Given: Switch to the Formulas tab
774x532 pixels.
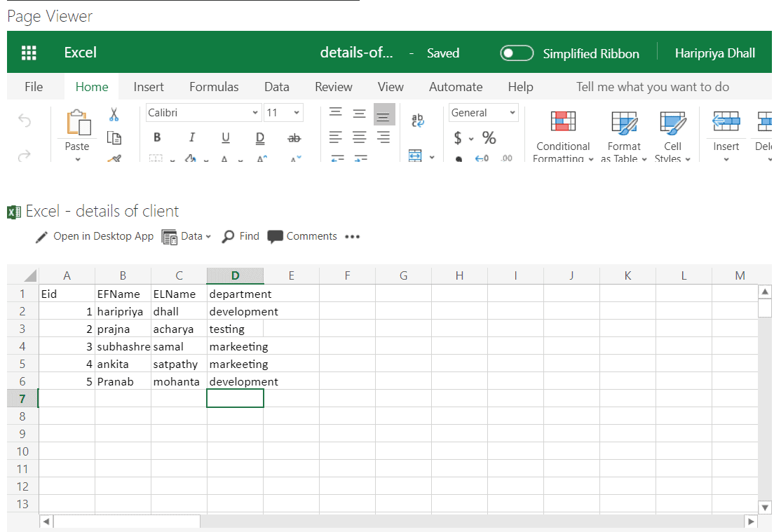Looking at the screenshot, I should point(214,86).
